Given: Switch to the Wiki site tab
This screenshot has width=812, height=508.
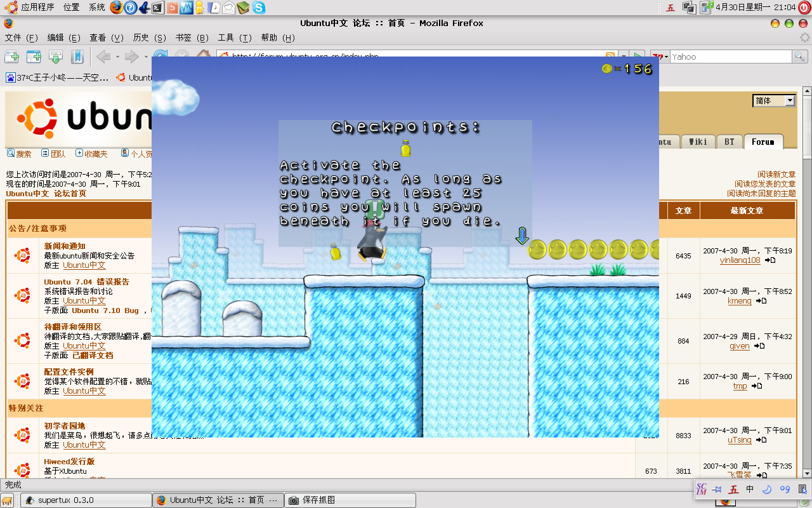Looking at the screenshot, I should 698,142.
